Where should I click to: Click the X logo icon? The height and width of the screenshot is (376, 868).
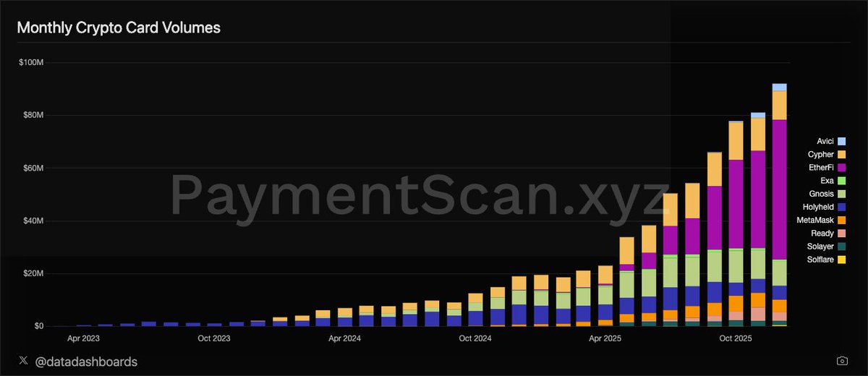[x=23, y=361]
